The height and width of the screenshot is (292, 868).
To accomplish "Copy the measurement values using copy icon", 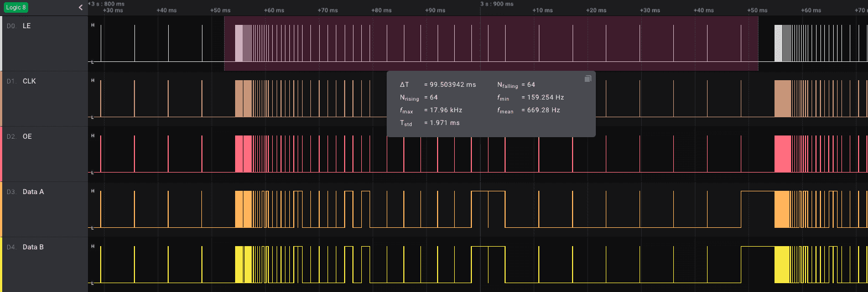I will (588, 79).
